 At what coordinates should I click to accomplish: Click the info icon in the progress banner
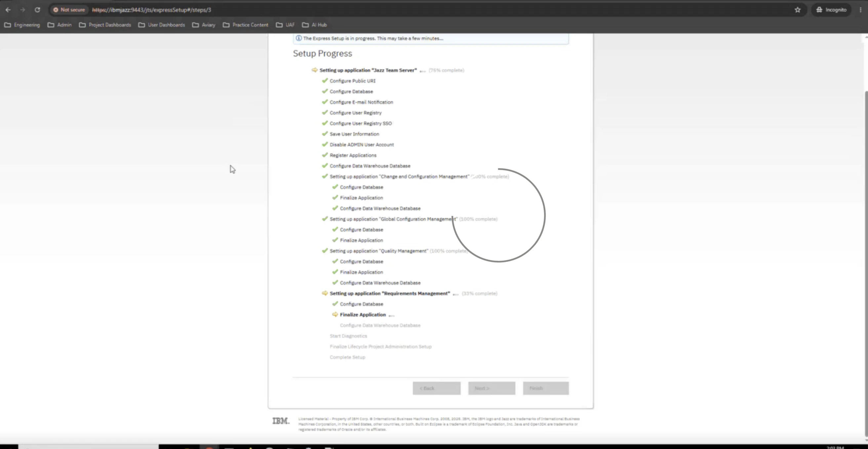298,38
